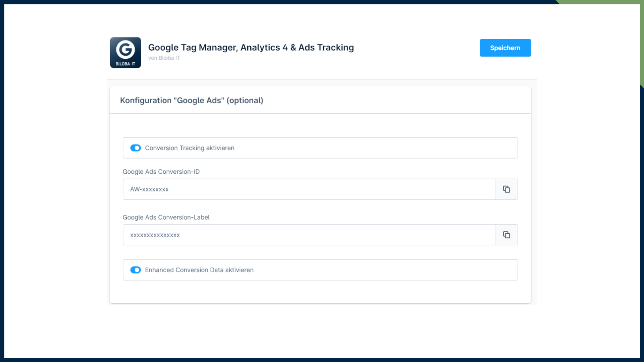Click the Konfiguration "Google Ads" (optional) heading
The height and width of the screenshot is (362, 644).
[x=192, y=100]
